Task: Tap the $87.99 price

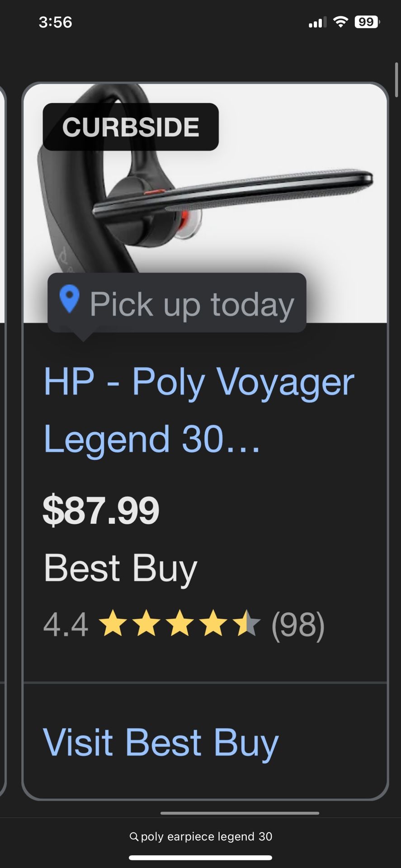Action: point(101,510)
